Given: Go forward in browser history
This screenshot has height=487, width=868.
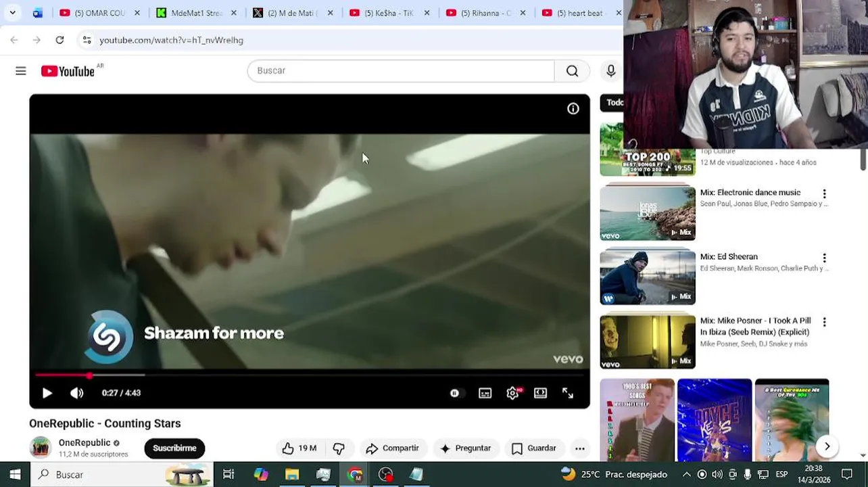Looking at the screenshot, I should pyautogui.click(x=37, y=40).
